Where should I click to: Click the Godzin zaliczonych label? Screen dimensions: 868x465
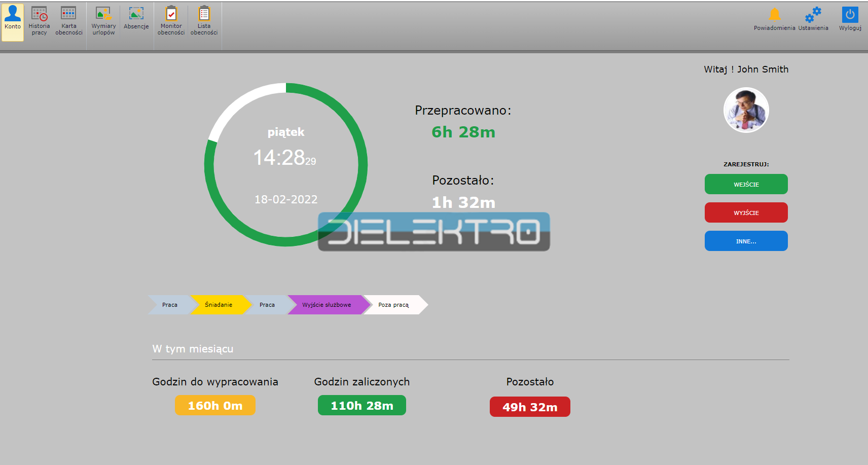pos(362,382)
